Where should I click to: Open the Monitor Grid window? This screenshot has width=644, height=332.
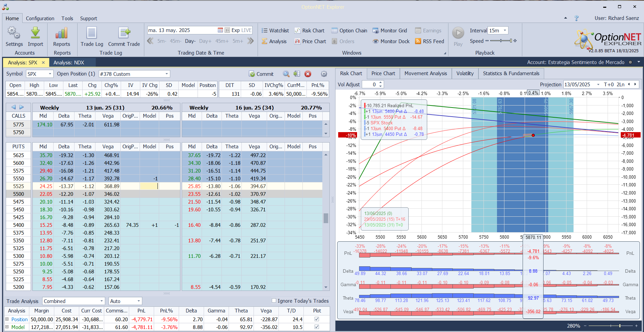(x=390, y=30)
